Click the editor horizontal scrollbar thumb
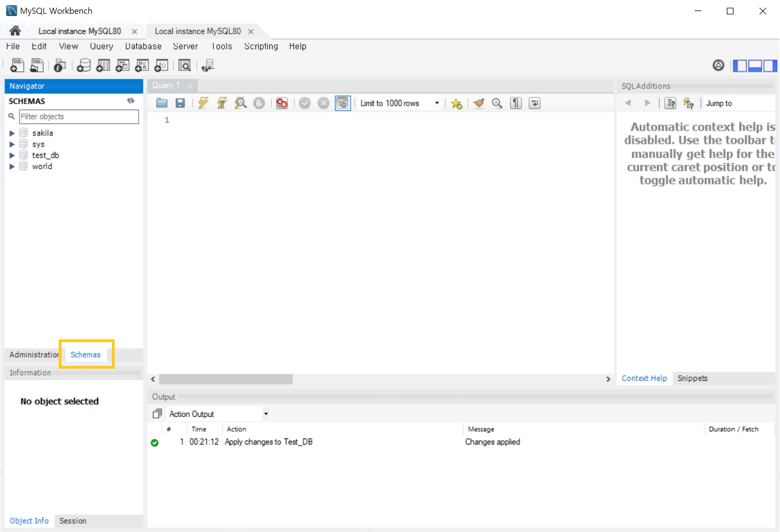The width and height of the screenshot is (780, 532). (225, 379)
